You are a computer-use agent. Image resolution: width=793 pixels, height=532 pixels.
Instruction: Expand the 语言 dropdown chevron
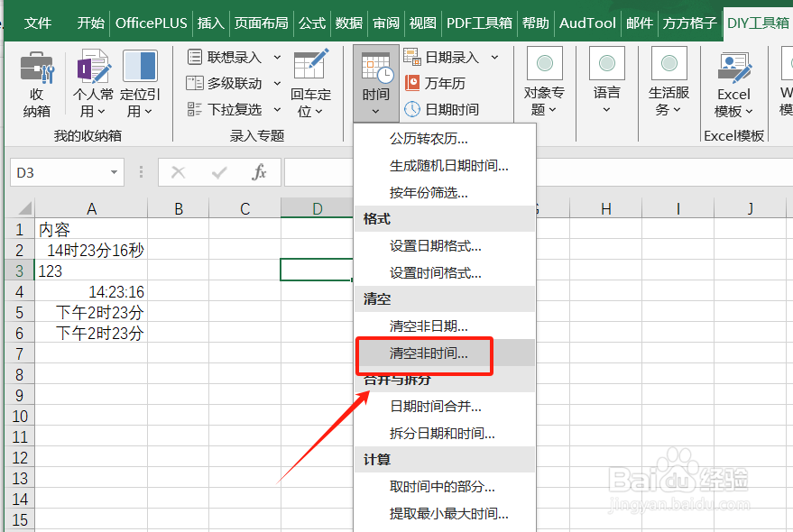tap(607, 110)
